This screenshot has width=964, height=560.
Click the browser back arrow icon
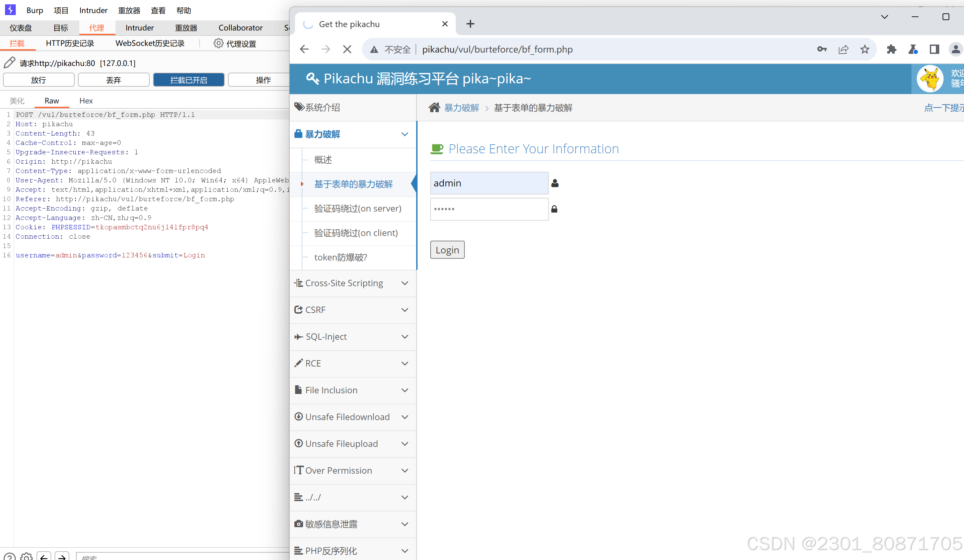pyautogui.click(x=304, y=49)
